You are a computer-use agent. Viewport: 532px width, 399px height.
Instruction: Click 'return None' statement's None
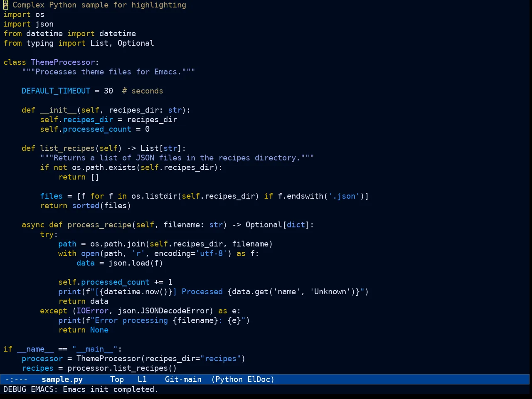(99, 330)
